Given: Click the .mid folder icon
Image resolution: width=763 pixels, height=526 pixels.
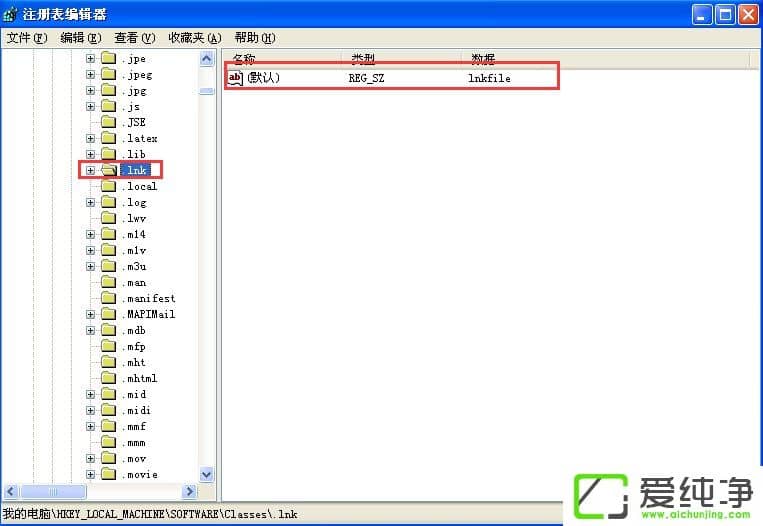Looking at the screenshot, I should point(109,395).
